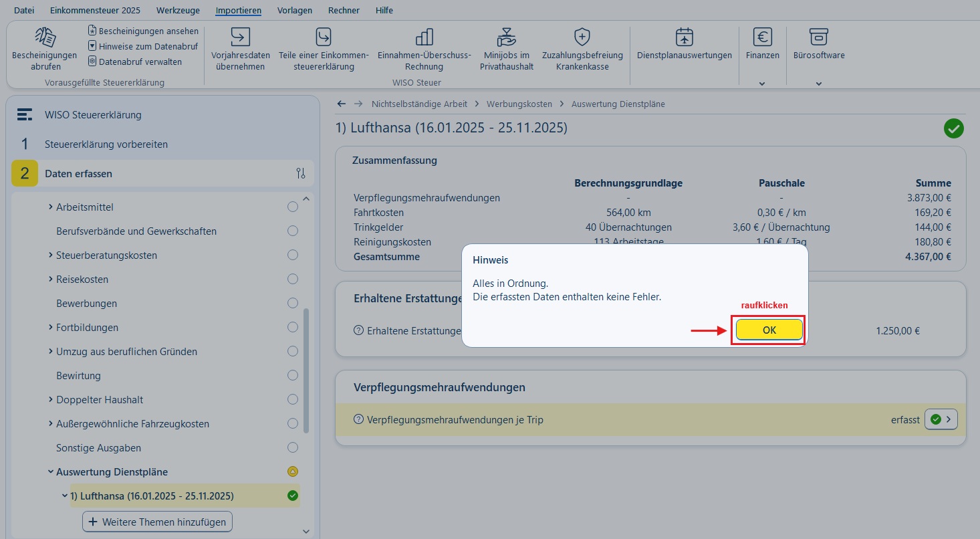
Task: Open Bescheinigungen ansehen
Action: point(143,31)
